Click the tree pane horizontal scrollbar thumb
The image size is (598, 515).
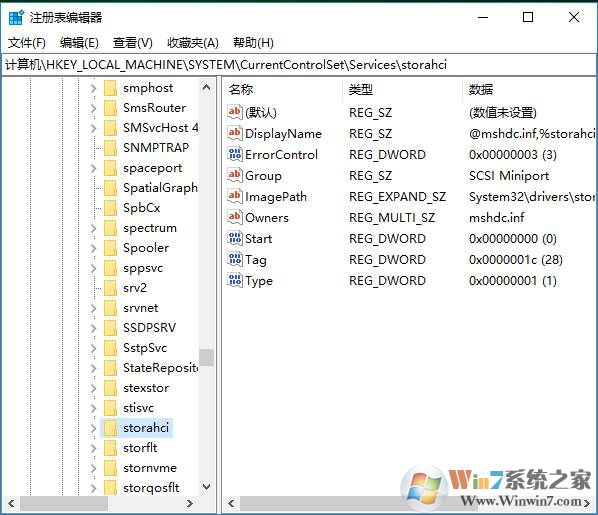tap(64, 504)
